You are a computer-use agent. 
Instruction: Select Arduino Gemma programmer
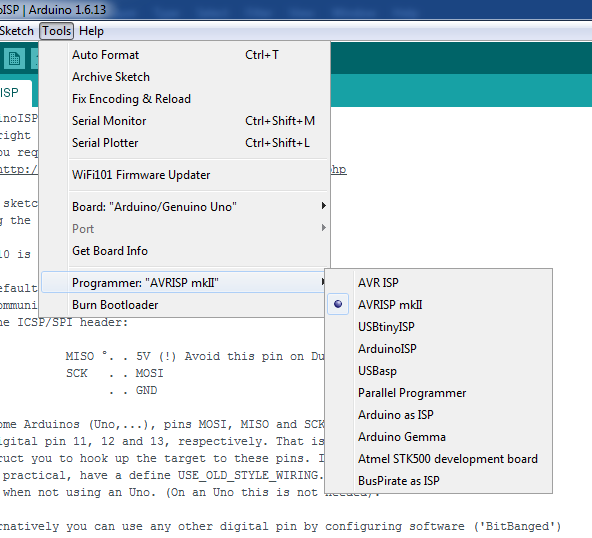click(438, 437)
